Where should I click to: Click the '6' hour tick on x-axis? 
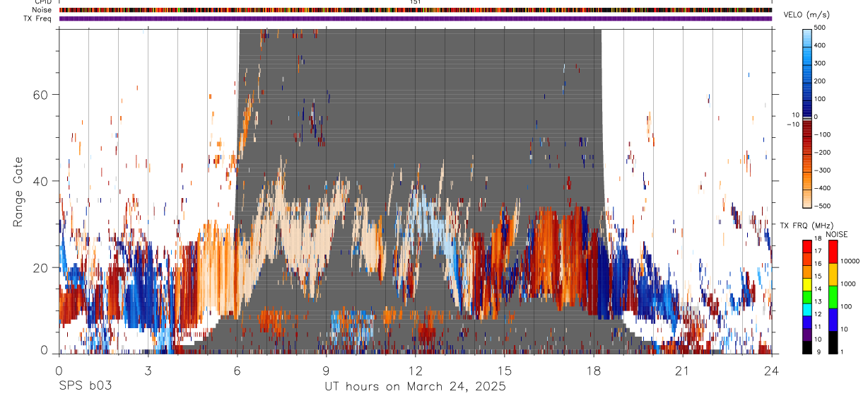coord(237,370)
